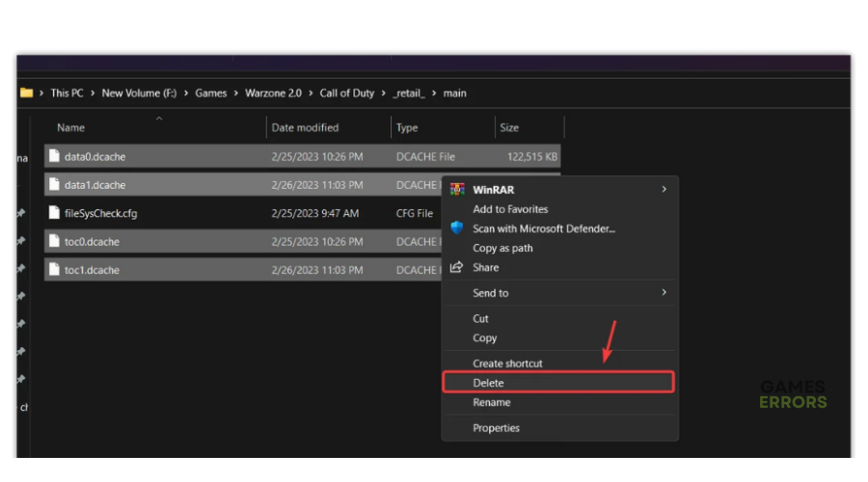868x482 pixels.
Task: Select the data1.dcache file name
Action: pyautogui.click(x=95, y=185)
